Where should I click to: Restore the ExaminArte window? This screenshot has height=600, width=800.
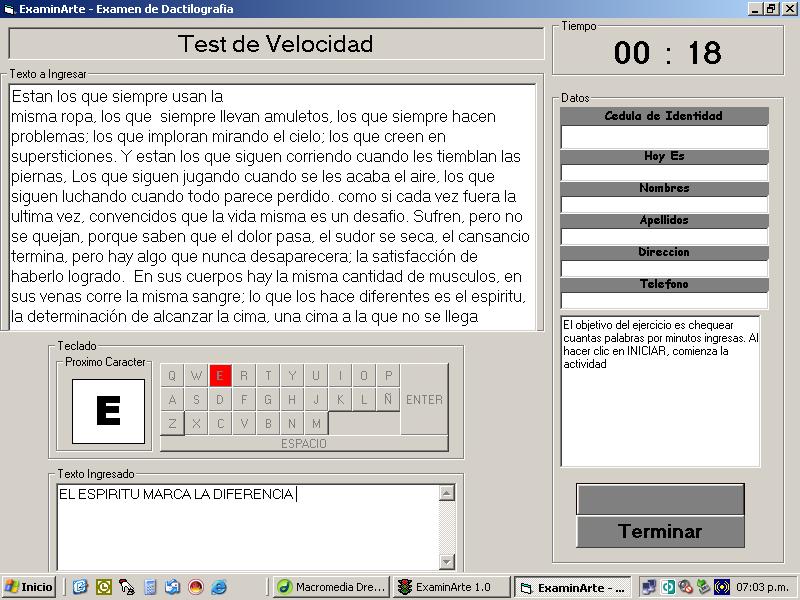(x=771, y=9)
